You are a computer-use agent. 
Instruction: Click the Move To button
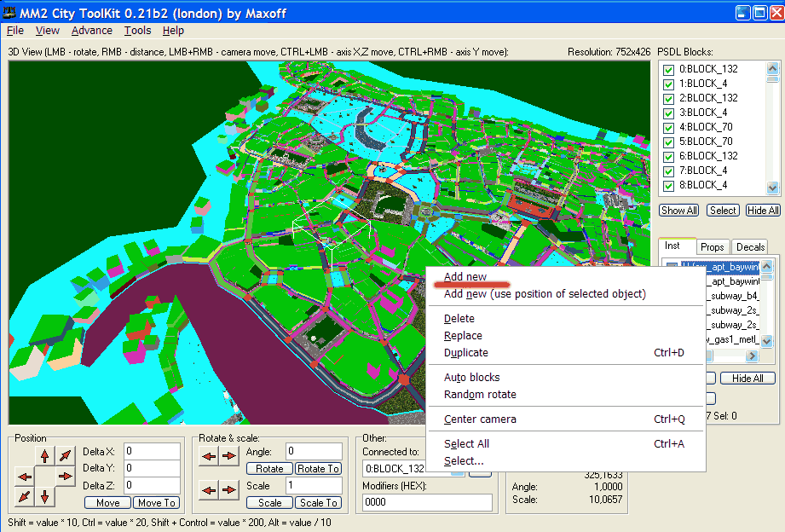click(157, 503)
